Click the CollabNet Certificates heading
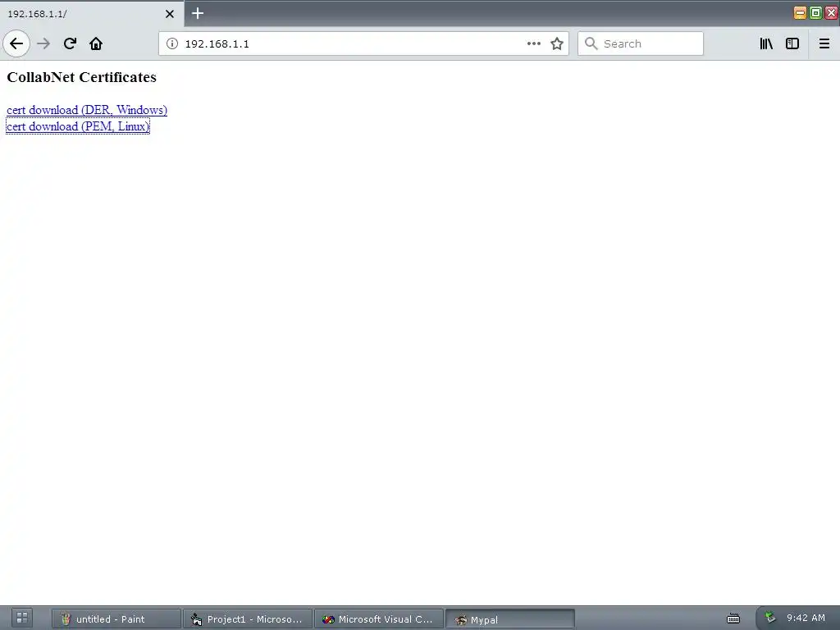 coord(81,77)
